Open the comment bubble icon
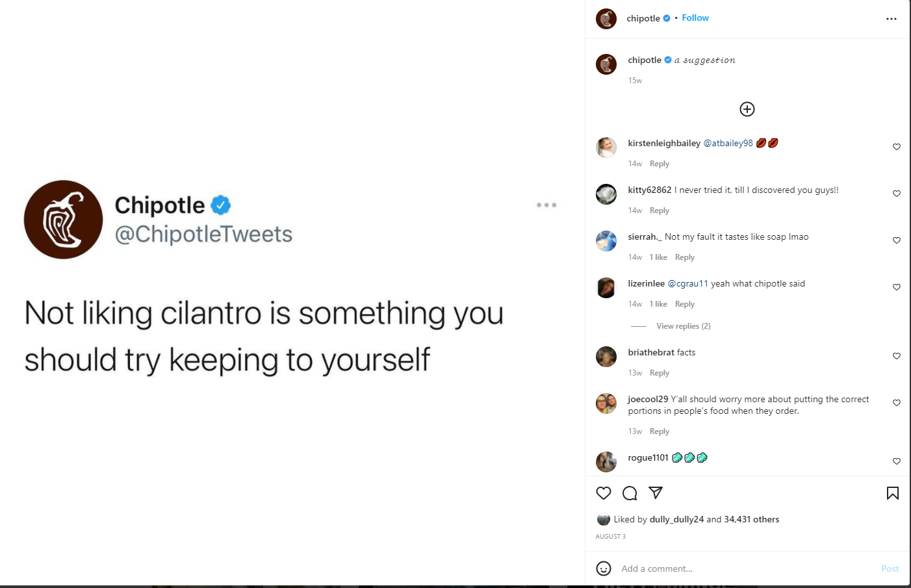911x588 pixels. (x=630, y=493)
